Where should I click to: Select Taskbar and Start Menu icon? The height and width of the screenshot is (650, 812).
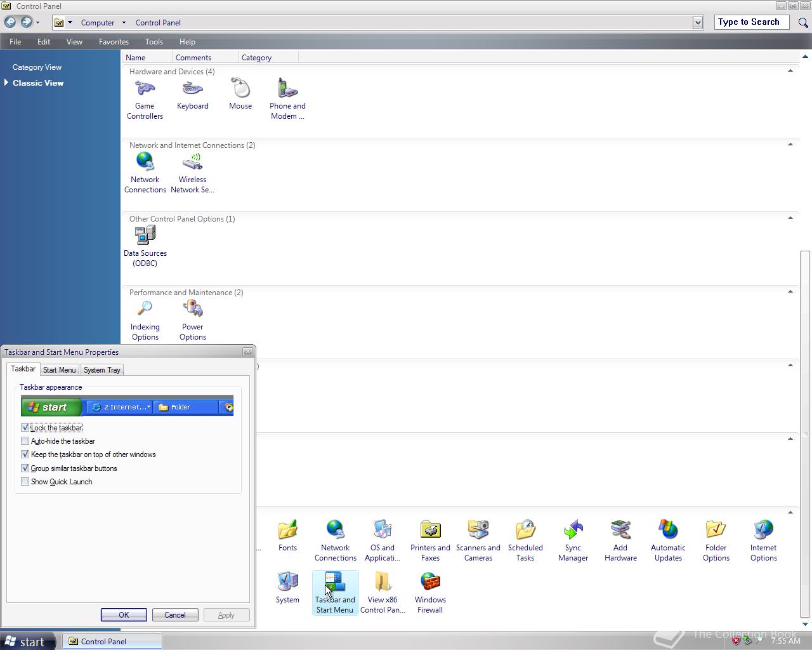coord(335,594)
